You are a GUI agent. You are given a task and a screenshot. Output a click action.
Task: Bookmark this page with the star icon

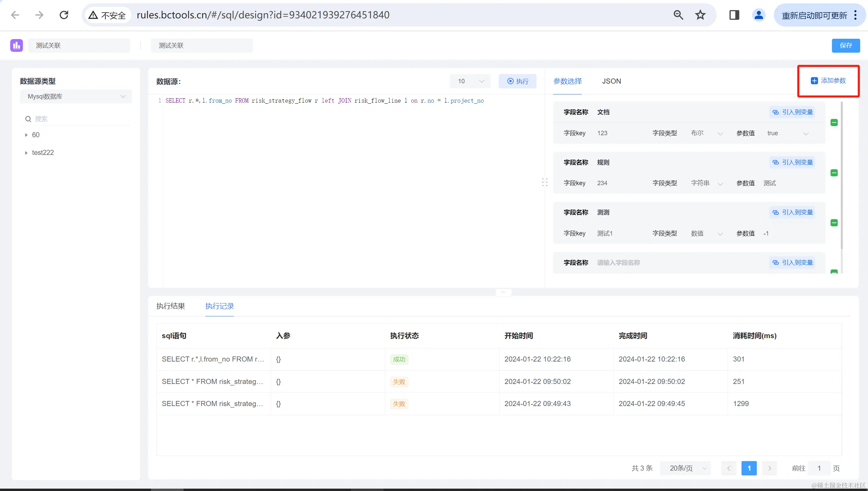pyautogui.click(x=700, y=15)
